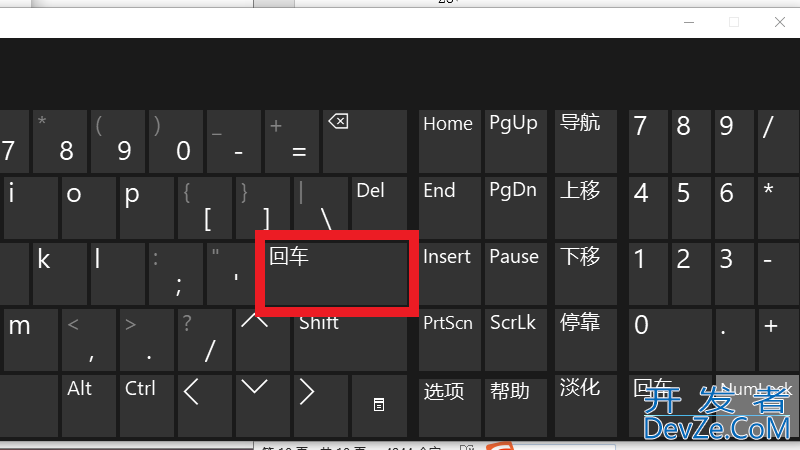Tap the PrtScn key
This screenshot has height=450, width=800.
449,339
